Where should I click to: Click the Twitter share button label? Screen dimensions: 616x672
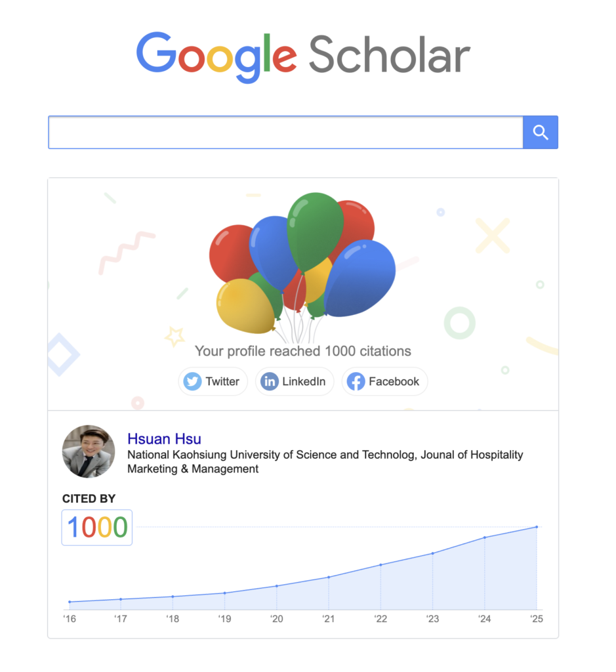click(222, 381)
